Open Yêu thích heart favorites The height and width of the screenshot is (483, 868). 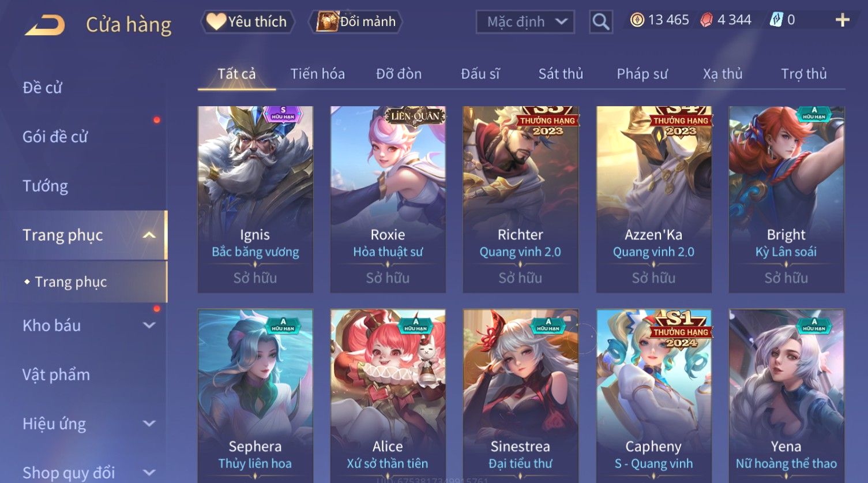click(247, 22)
